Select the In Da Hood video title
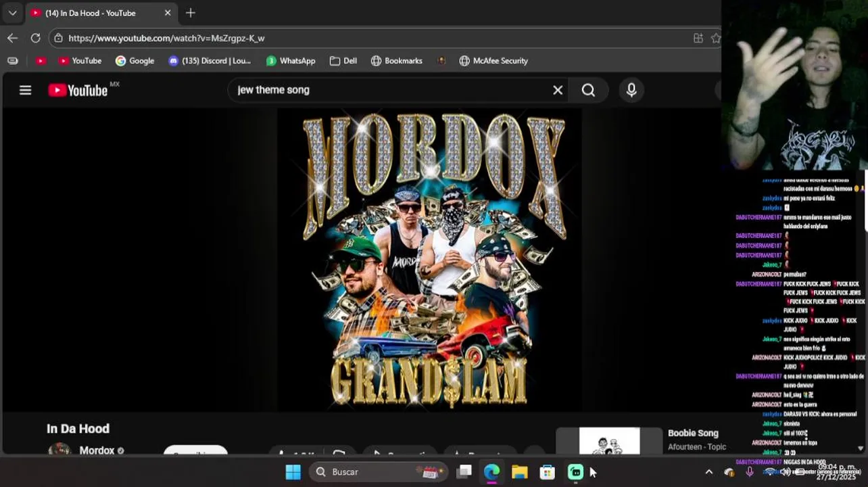The image size is (868, 487). 78,429
